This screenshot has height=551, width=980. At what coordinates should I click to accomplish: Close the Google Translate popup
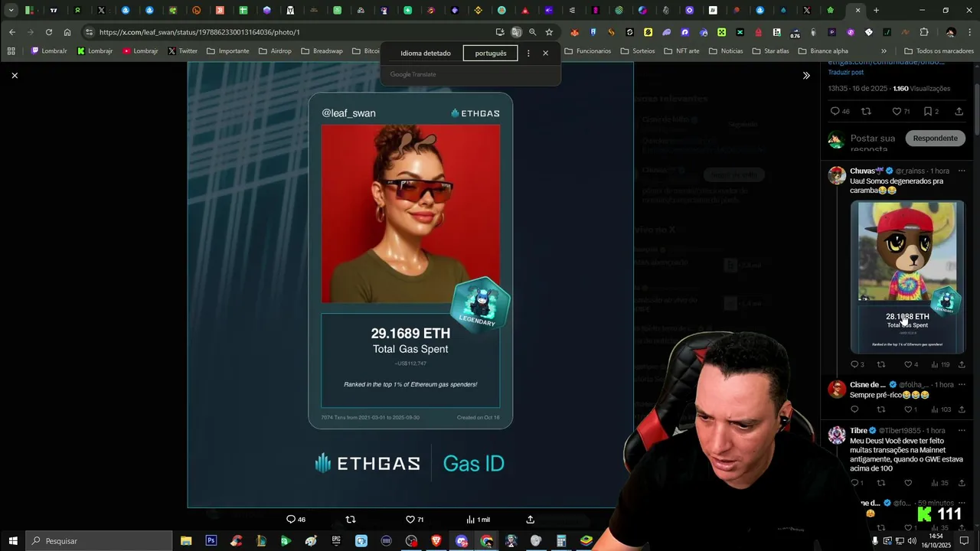(x=545, y=53)
